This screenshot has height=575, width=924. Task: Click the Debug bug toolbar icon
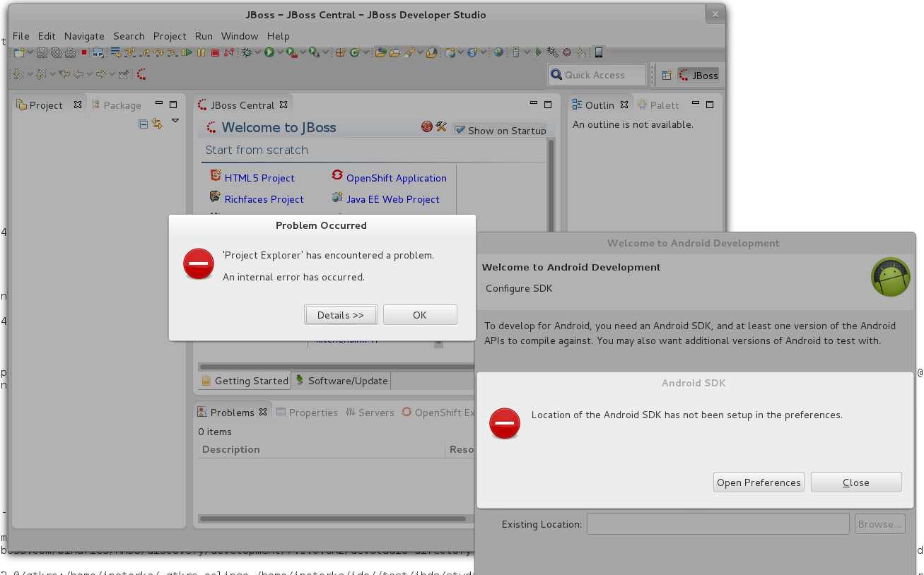247,52
